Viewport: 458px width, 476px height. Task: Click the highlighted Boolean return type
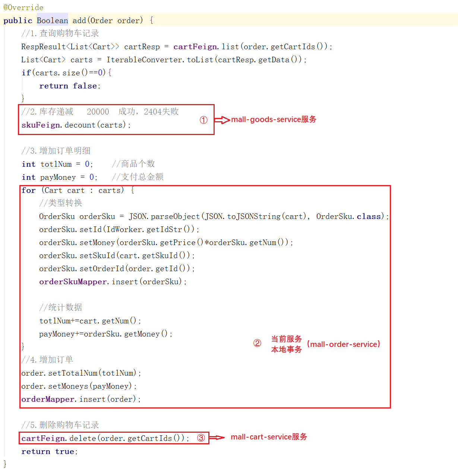[52, 21]
